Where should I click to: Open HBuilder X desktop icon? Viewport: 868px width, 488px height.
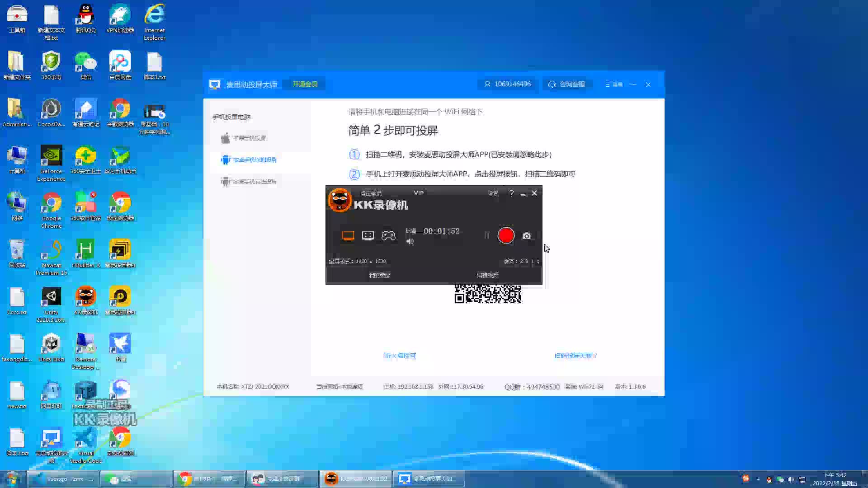[x=85, y=254]
